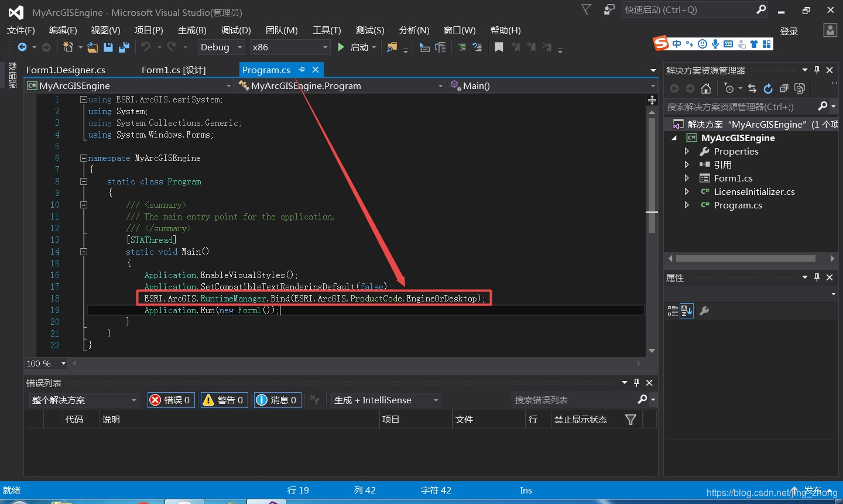Open the 调试(D) debug menu

click(236, 30)
